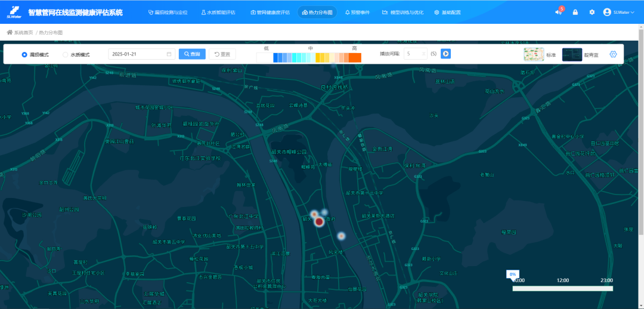Open 预警事件 menu
The height and width of the screenshot is (309, 644).
coord(357,13)
